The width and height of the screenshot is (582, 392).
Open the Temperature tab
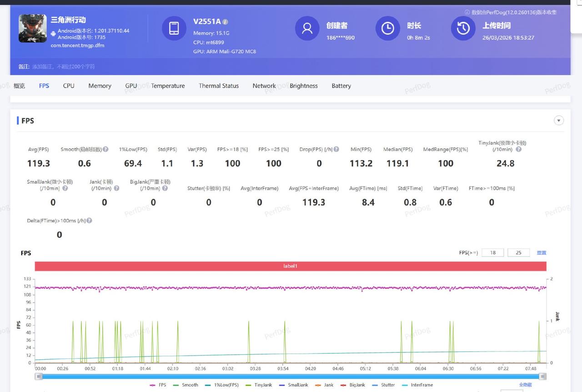(168, 85)
